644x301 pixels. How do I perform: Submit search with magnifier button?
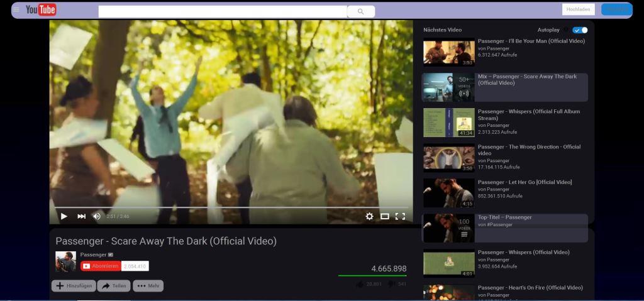(x=360, y=11)
